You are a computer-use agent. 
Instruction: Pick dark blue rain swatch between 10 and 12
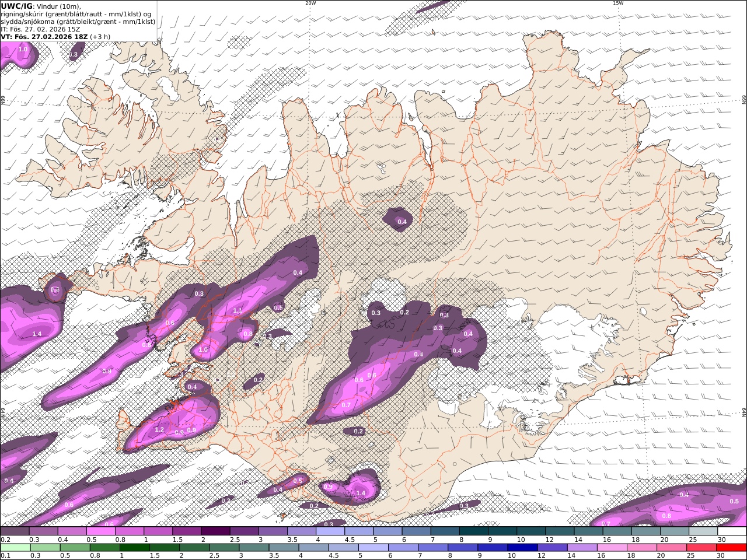523,548
